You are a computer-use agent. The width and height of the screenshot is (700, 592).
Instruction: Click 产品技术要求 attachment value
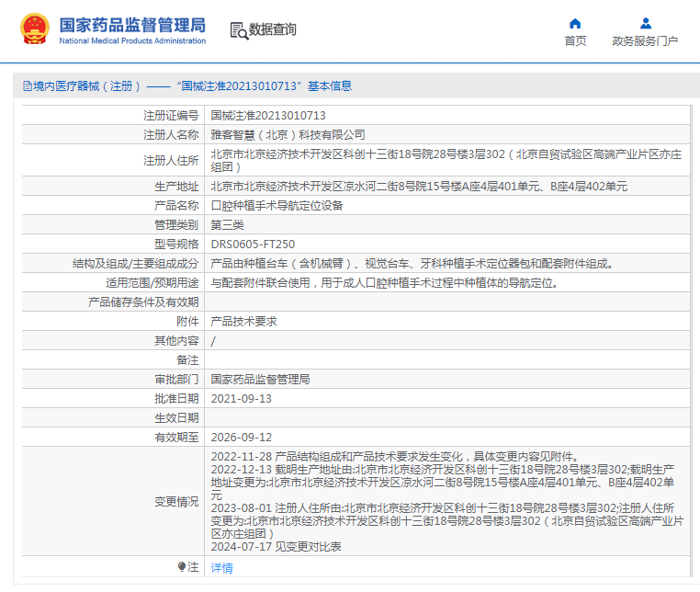click(x=243, y=321)
